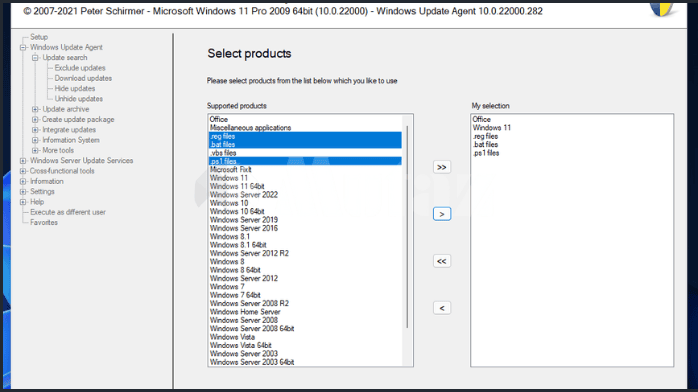Select Windows 11 in My selection
Viewport: 698px width, 392px height.
572,128
